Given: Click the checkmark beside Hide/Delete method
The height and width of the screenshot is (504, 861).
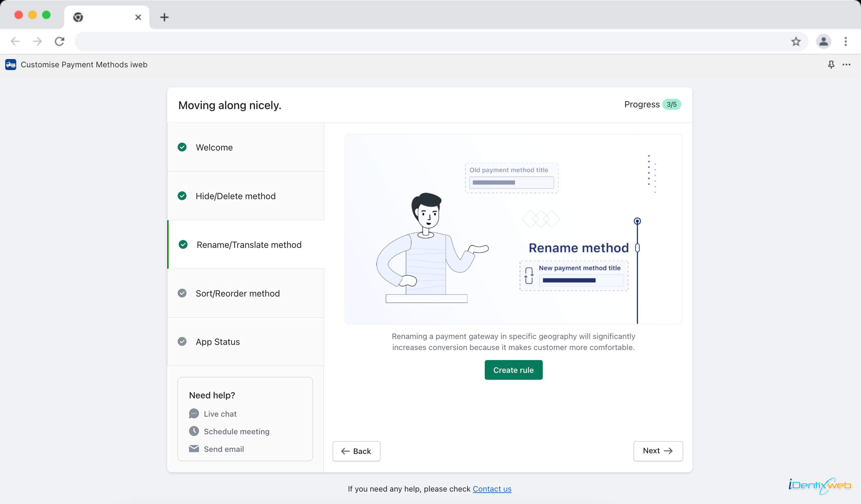Looking at the screenshot, I should (x=182, y=196).
